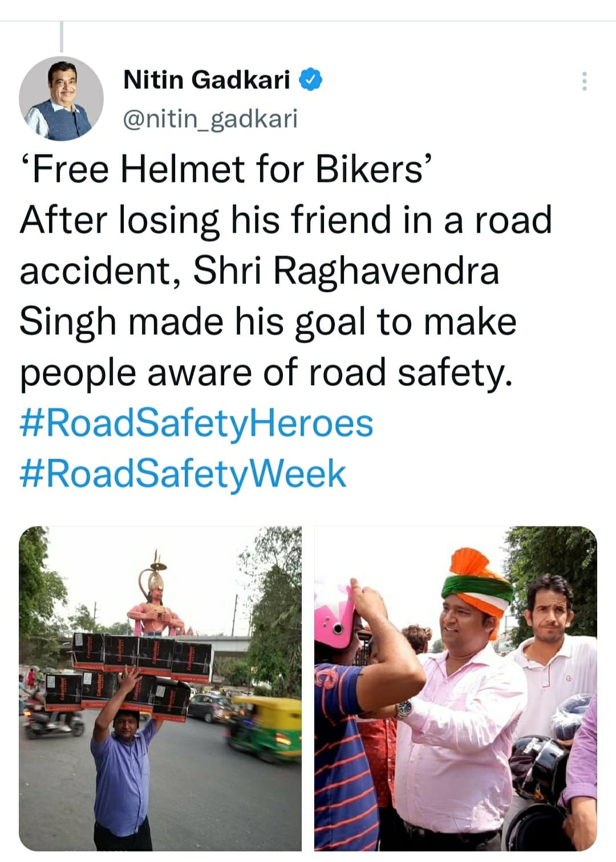Open the tweet's three-dot more options menu

point(584,82)
